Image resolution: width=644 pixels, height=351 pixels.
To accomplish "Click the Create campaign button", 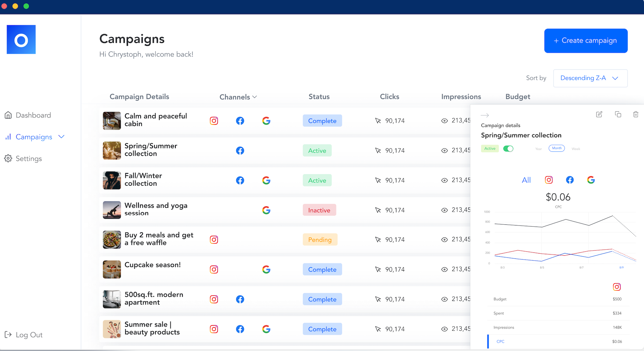I will coord(586,41).
